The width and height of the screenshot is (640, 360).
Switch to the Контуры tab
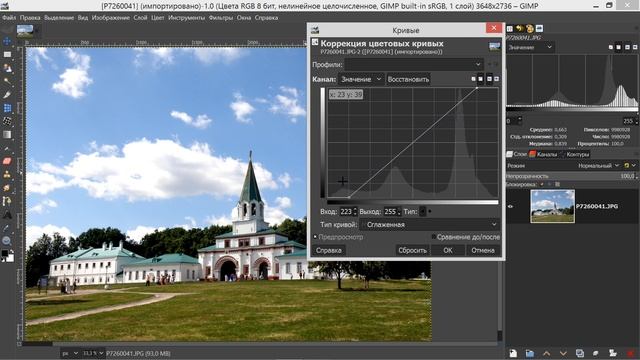click(574, 154)
